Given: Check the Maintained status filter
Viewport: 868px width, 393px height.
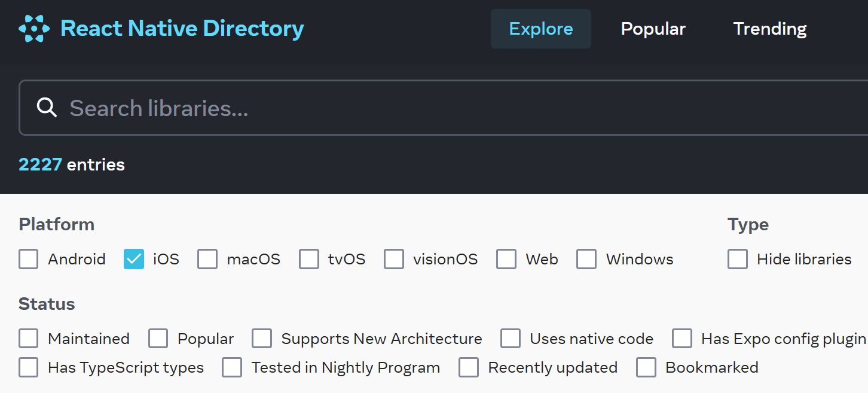Looking at the screenshot, I should click(28, 339).
